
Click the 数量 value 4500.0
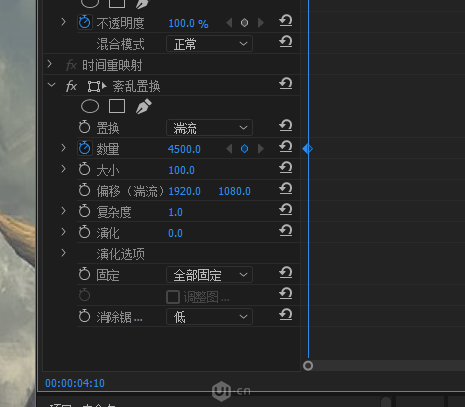(x=184, y=149)
